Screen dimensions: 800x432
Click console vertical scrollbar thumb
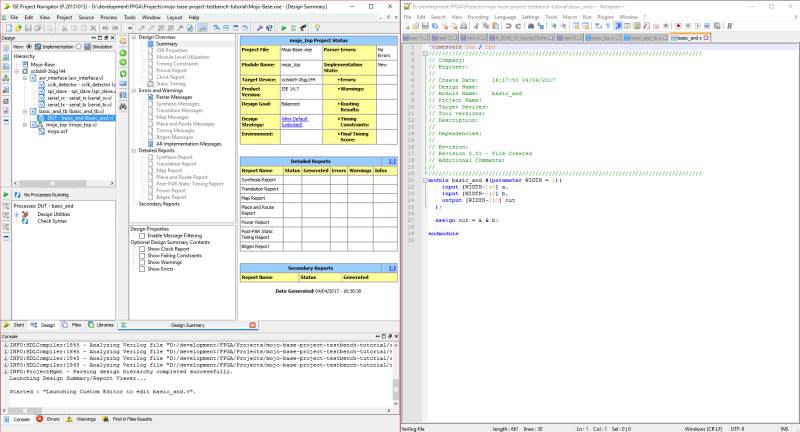click(x=395, y=390)
